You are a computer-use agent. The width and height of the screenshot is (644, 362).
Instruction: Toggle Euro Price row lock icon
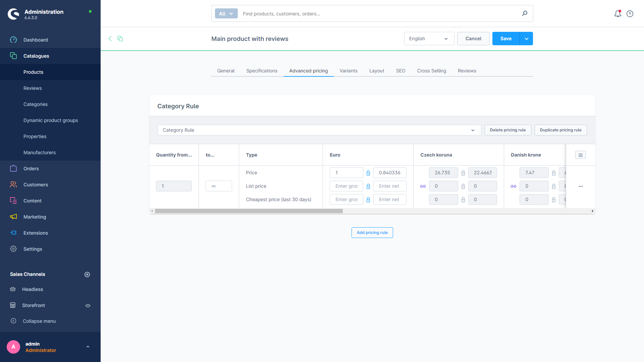pos(368,173)
